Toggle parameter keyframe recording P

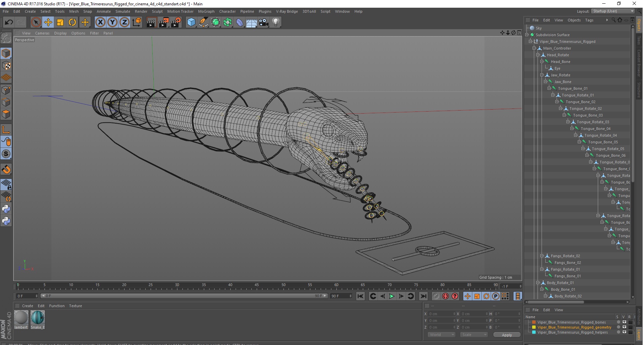[x=496, y=296]
